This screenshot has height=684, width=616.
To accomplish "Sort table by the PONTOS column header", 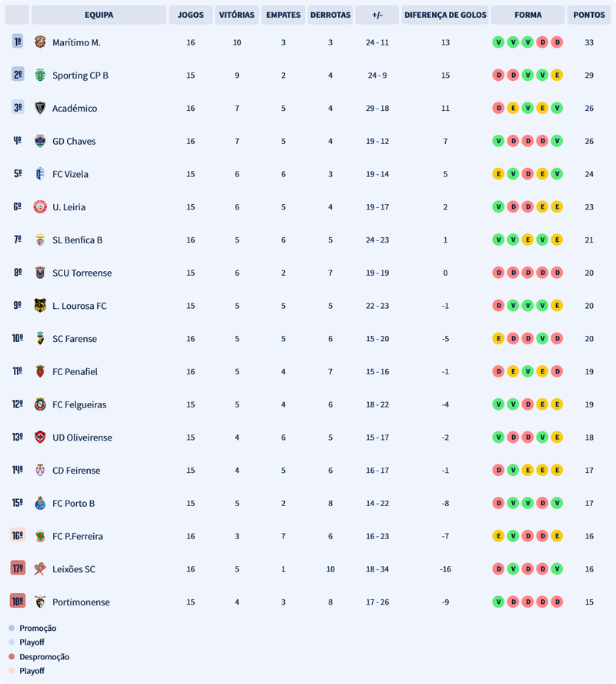I will click(589, 15).
